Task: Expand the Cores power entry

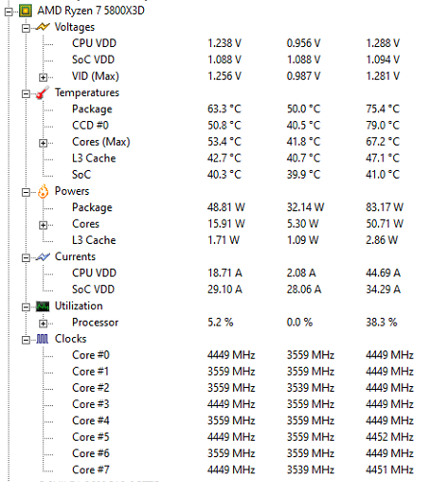Action: pyautogui.click(x=43, y=226)
